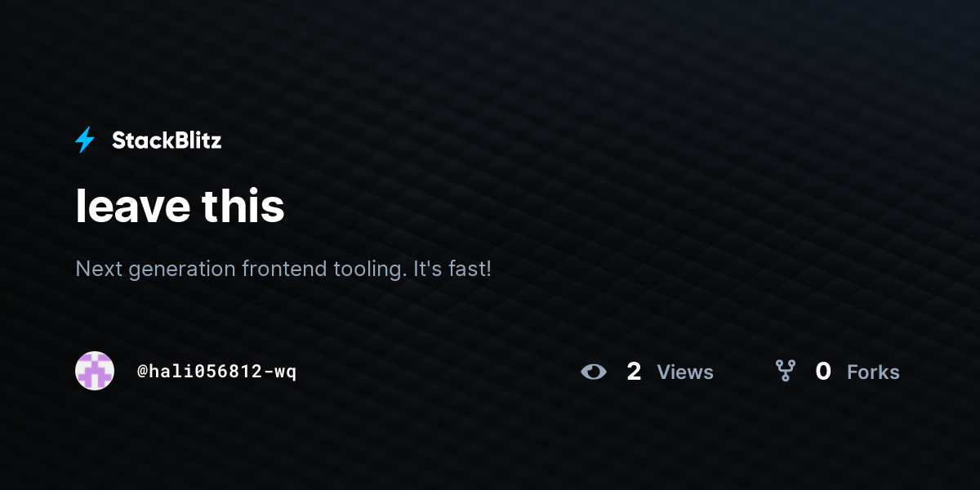Click the "Blitz" part of the StackBlitz logo
This screenshot has height=490, width=980.
click(x=195, y=140)
